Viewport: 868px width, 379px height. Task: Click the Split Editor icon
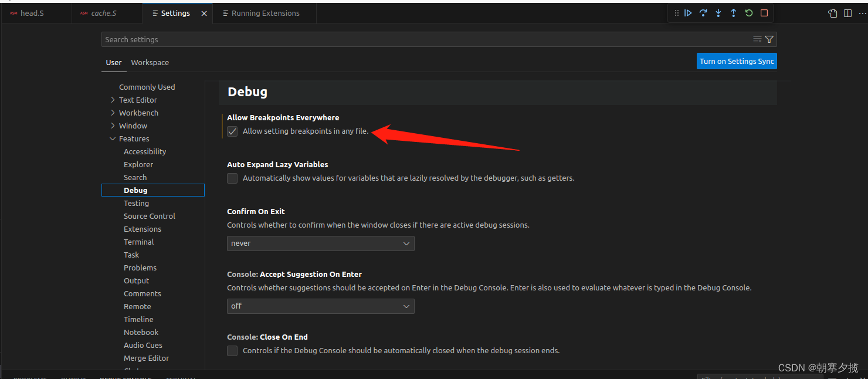pos(847,12)
